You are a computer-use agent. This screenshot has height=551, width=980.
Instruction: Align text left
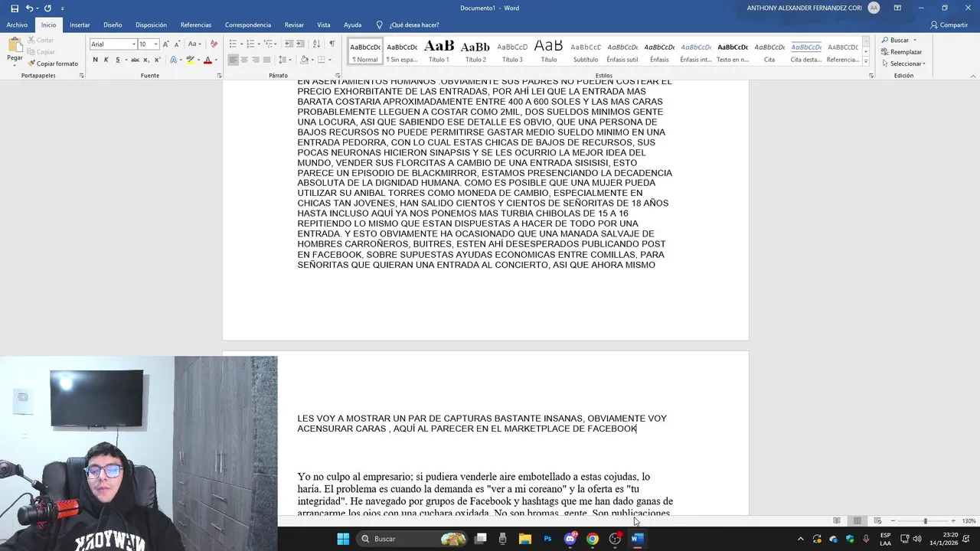click(234, 60)
